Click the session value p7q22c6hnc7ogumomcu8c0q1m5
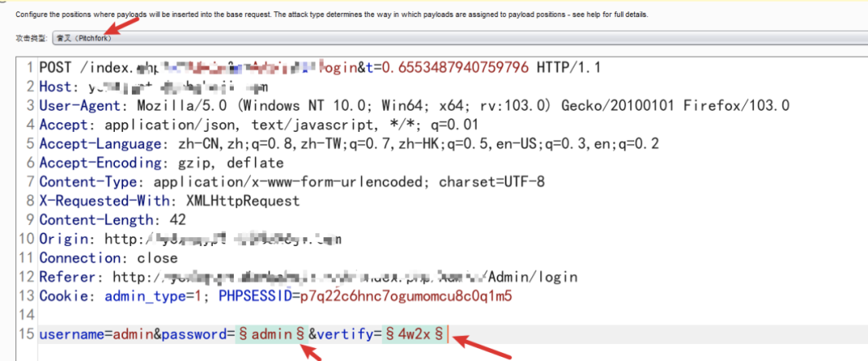 pyautogui.click(x=407, y=296)
